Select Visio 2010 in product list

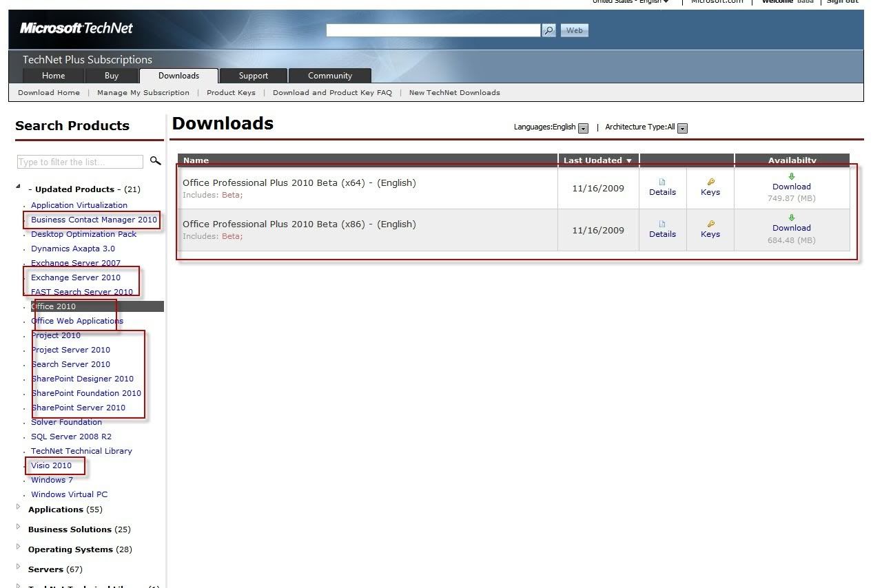(x=51, y=465)
